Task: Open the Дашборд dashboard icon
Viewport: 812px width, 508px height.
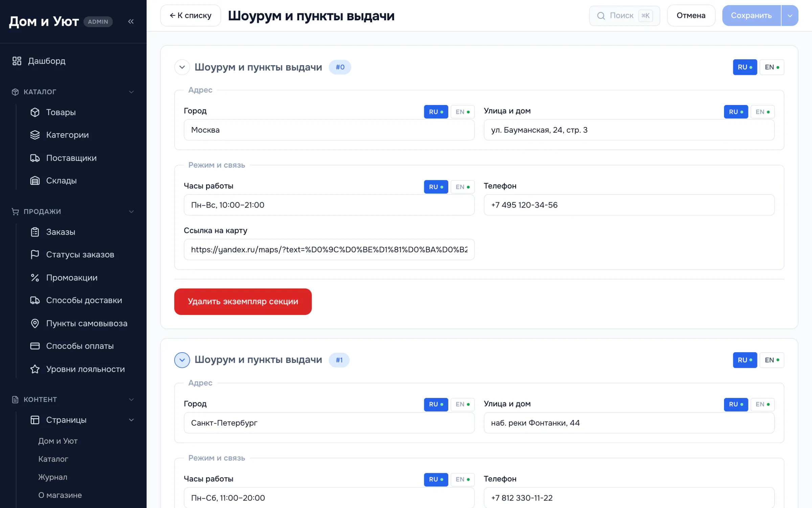Action: coord(17,61)
